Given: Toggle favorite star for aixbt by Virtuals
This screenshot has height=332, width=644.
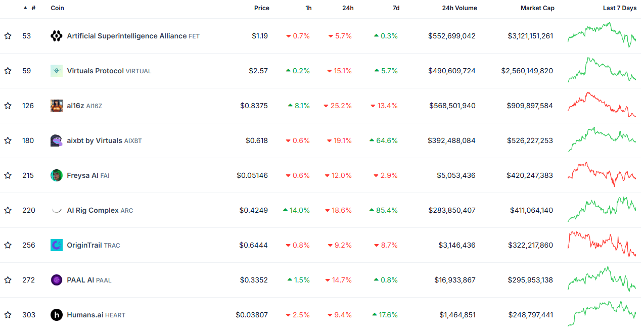Looking at the screenshot, I should click(8, 140).
